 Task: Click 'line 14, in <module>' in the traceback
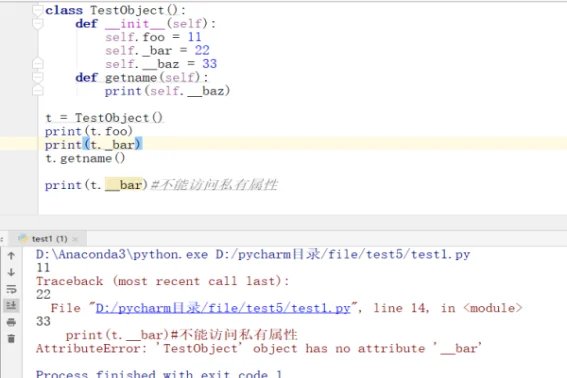[448, 308]
